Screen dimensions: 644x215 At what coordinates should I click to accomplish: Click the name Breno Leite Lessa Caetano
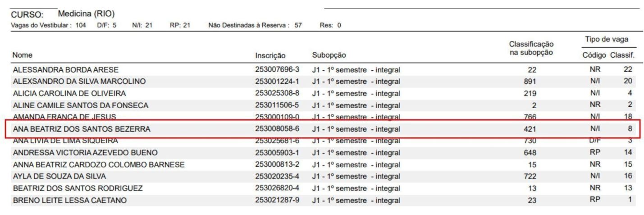(x=69, y=200)
